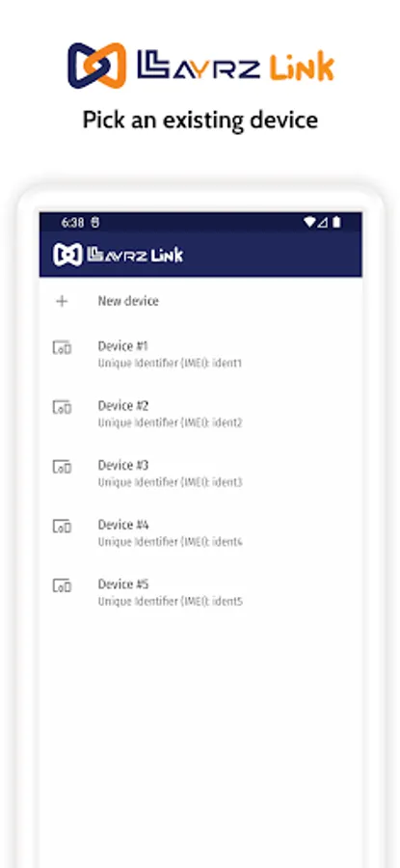The width and height of the screenshot is (400, 868).
Task: Click the cellular signal status icon
Action: [x=323, y=223]
